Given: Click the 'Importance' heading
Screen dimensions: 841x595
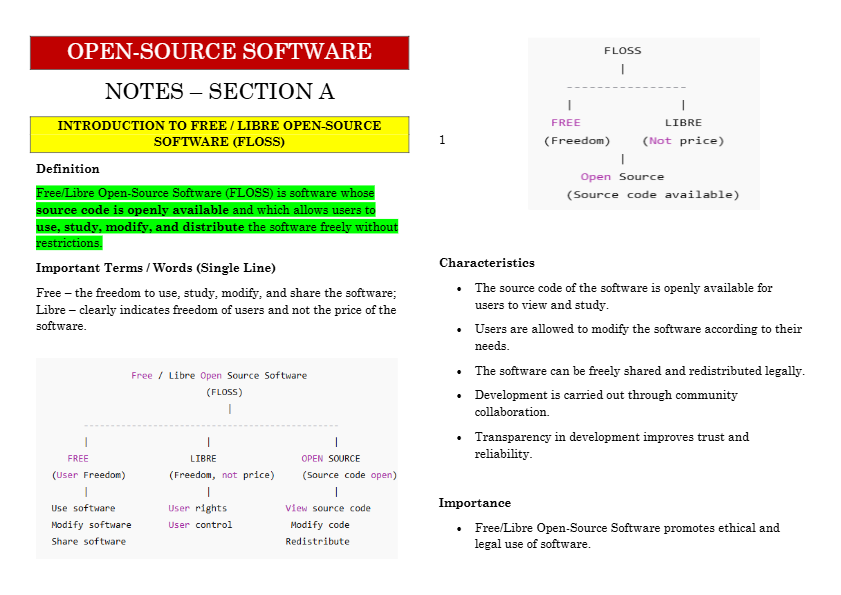Looking at the screenshot, I should 475,503.
